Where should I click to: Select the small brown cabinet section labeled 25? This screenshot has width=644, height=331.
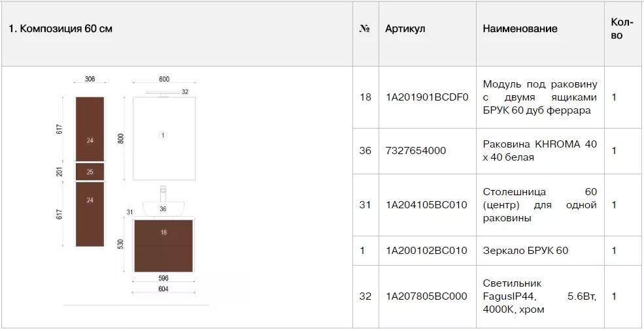[90, 172]
